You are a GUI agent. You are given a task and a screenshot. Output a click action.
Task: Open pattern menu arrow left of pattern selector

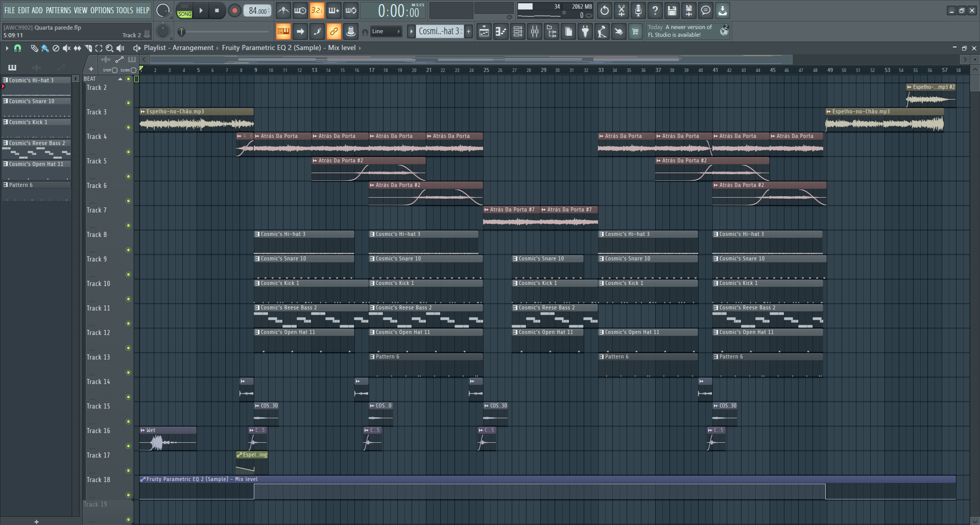point(411,32)
